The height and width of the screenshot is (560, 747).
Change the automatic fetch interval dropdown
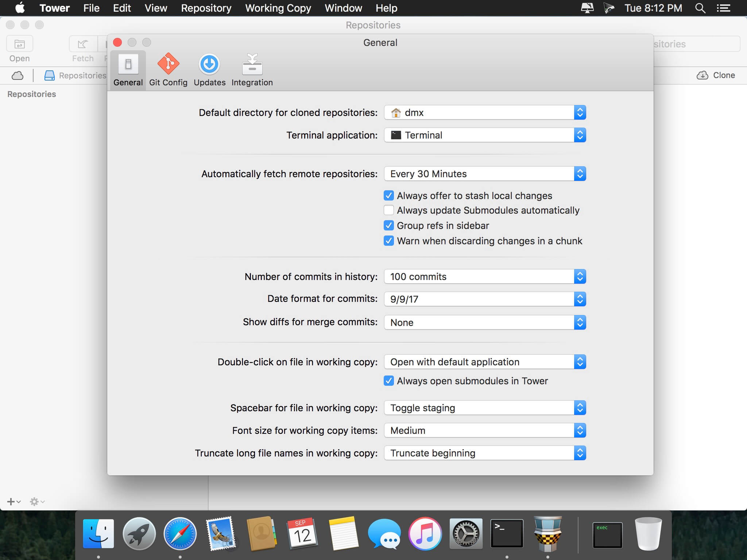485,174
